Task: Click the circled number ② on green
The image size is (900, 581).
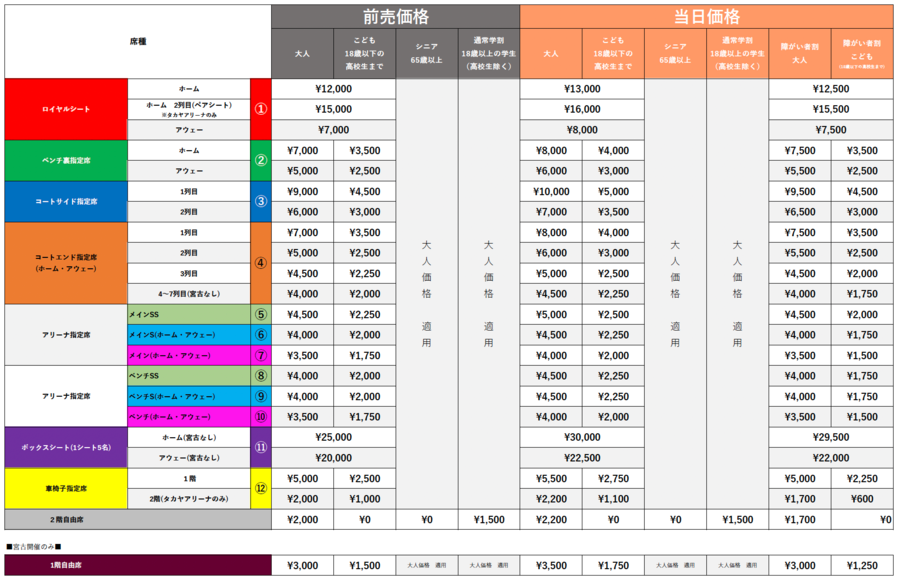Action: click(260, 160)
